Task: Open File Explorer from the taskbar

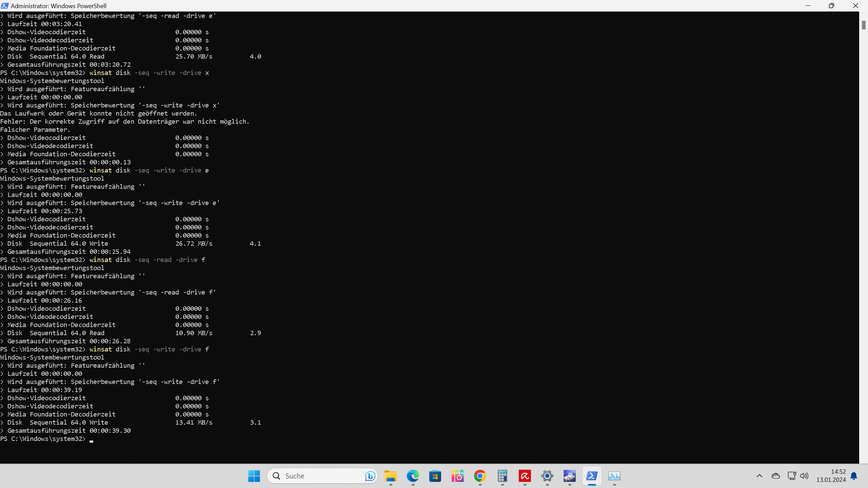Action: (x=390, y=476)
